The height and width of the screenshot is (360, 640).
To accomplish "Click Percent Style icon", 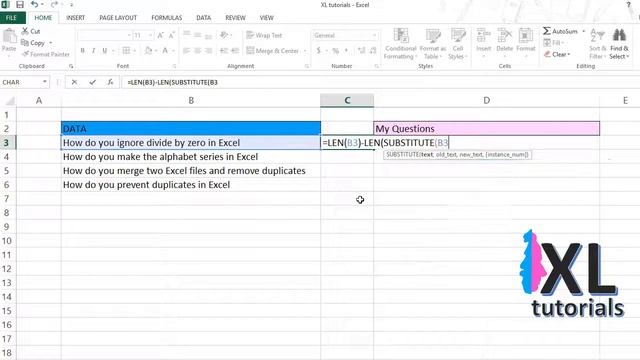I will pos(336,51).
